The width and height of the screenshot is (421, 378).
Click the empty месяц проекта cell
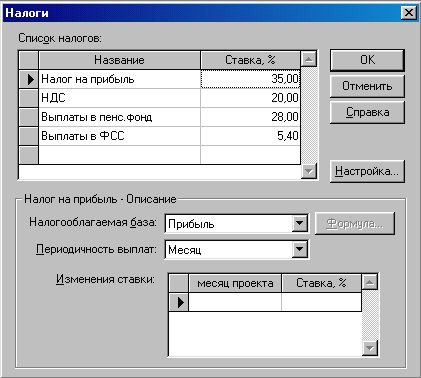click(235, 302)
